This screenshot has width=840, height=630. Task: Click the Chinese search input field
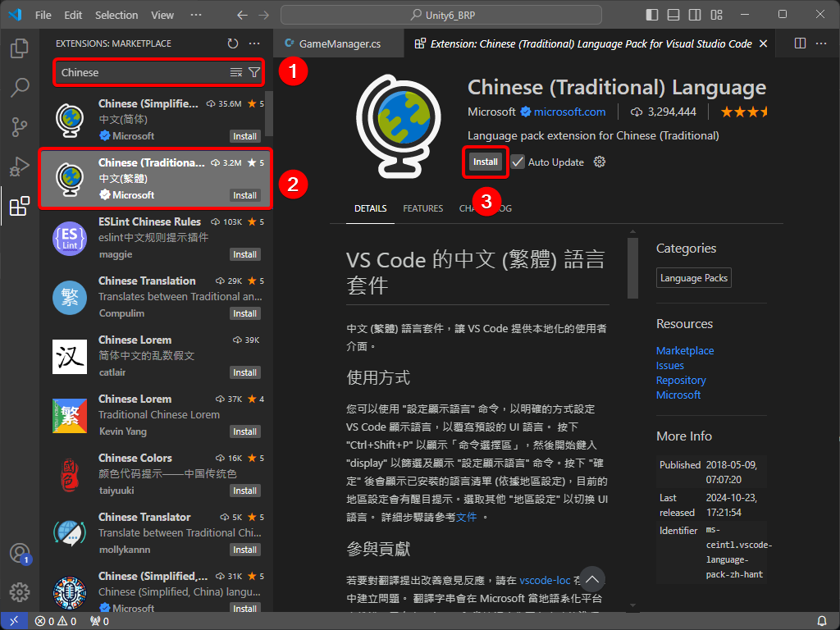(x=139, y=73)
